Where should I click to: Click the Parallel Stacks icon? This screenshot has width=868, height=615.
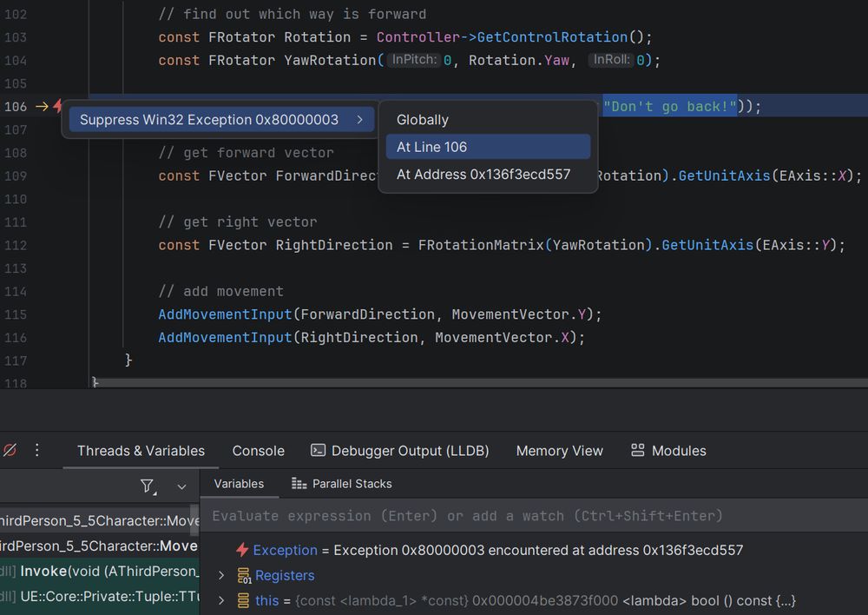(299, 484)
